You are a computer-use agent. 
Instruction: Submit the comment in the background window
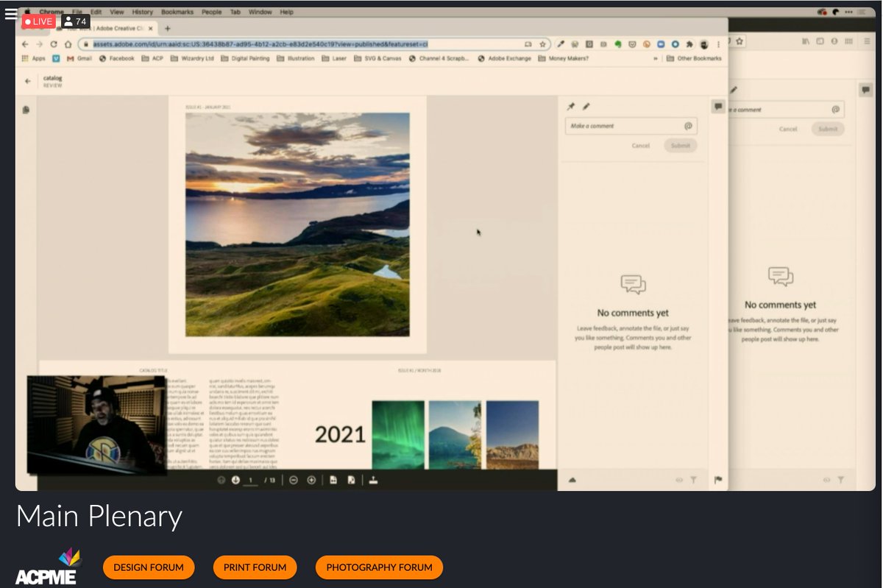coord(828,129)
